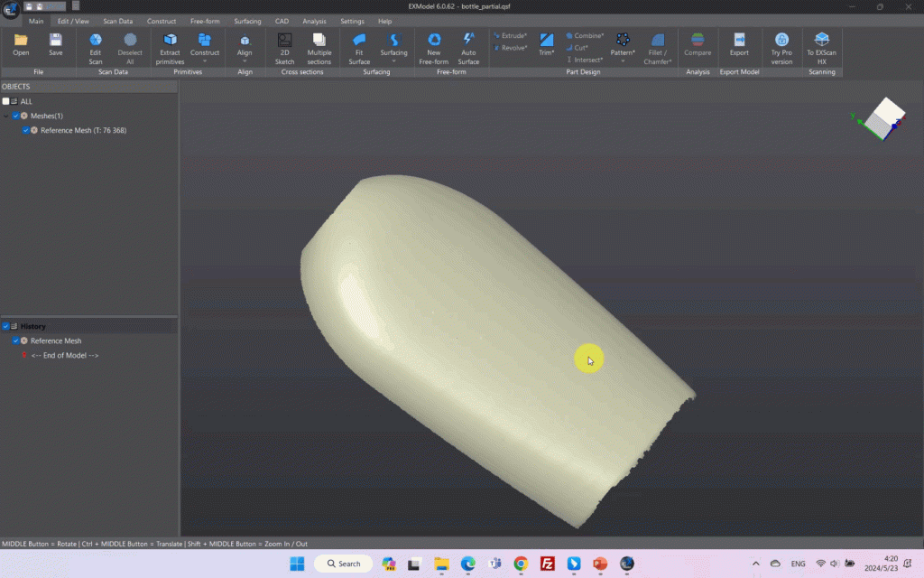Collapse the Meshes(1) tree node

coord(6,116)
